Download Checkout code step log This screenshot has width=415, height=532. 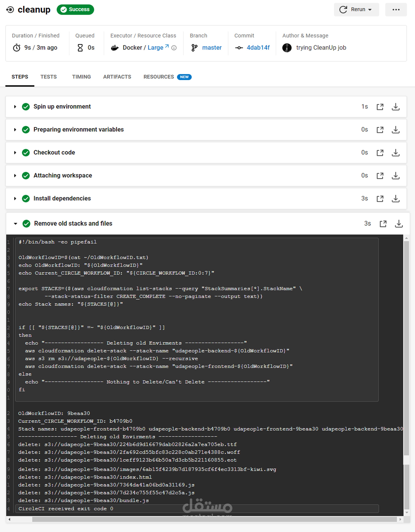[396, 153]
